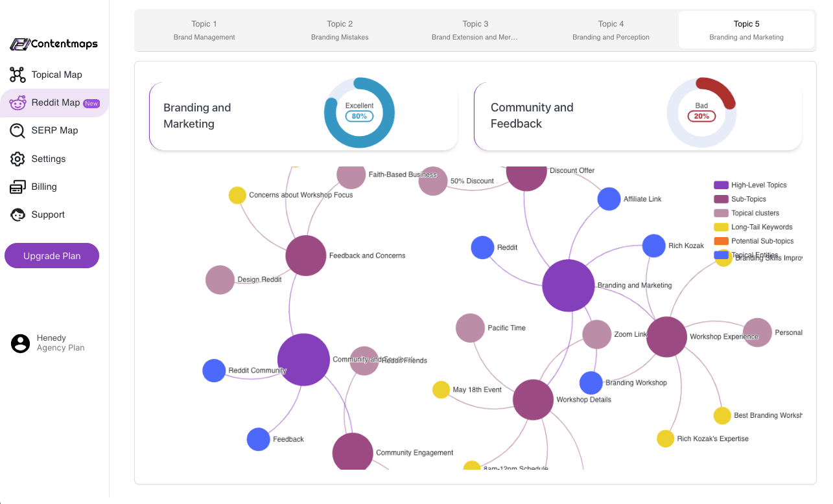
Task: Click the 20% Bad donut chart
Action: [701, 113]
